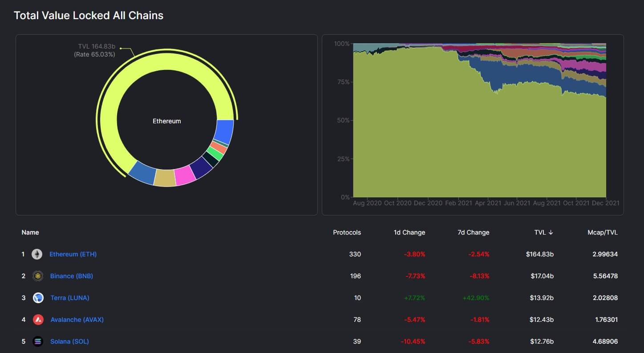Open the Ethereum (ETH) link
This screenshot has height=353, width=644.
(73, 254)
